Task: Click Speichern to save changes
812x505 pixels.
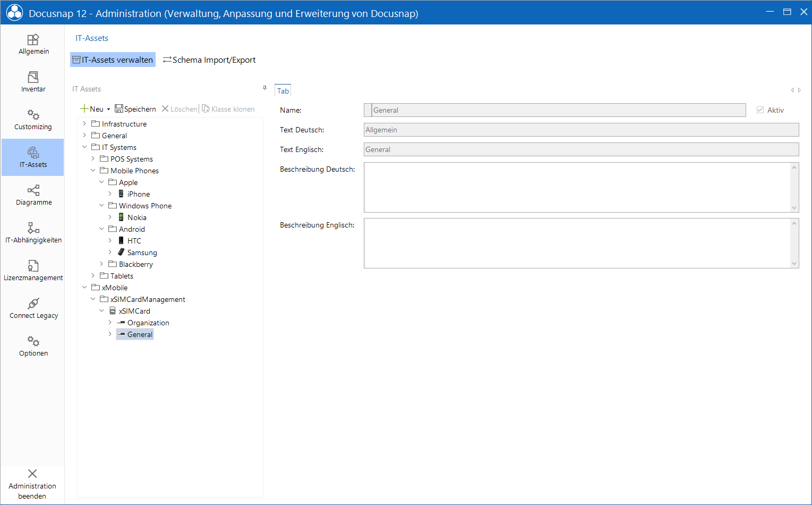Action: (x=135, y=109)
